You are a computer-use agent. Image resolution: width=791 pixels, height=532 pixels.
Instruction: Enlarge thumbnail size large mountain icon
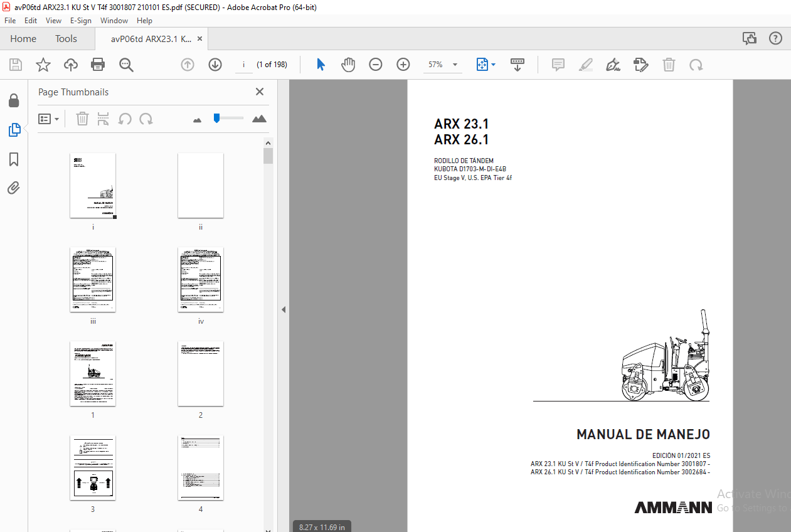(259, 119)
